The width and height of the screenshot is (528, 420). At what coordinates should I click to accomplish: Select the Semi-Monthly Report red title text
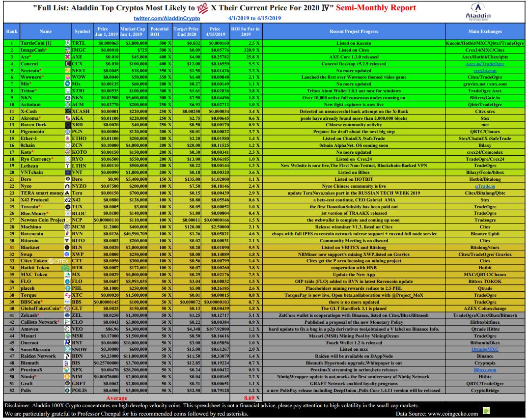[376, 8]
